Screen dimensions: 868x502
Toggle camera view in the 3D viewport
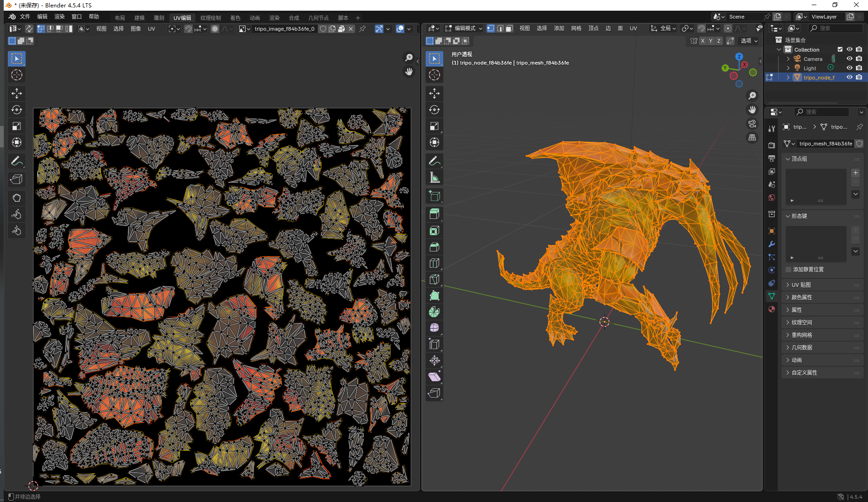pyautogui.click(x=752, y=124)
